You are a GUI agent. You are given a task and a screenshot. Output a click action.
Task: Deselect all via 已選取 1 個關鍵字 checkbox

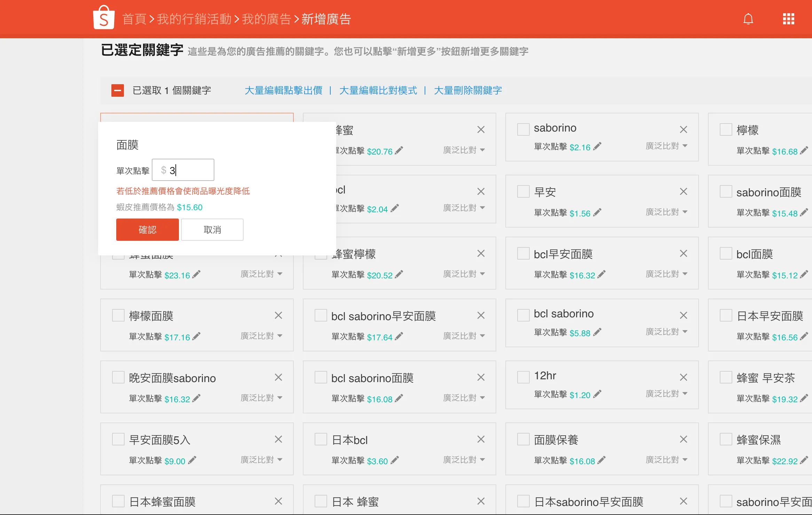(x=118, y=90)
